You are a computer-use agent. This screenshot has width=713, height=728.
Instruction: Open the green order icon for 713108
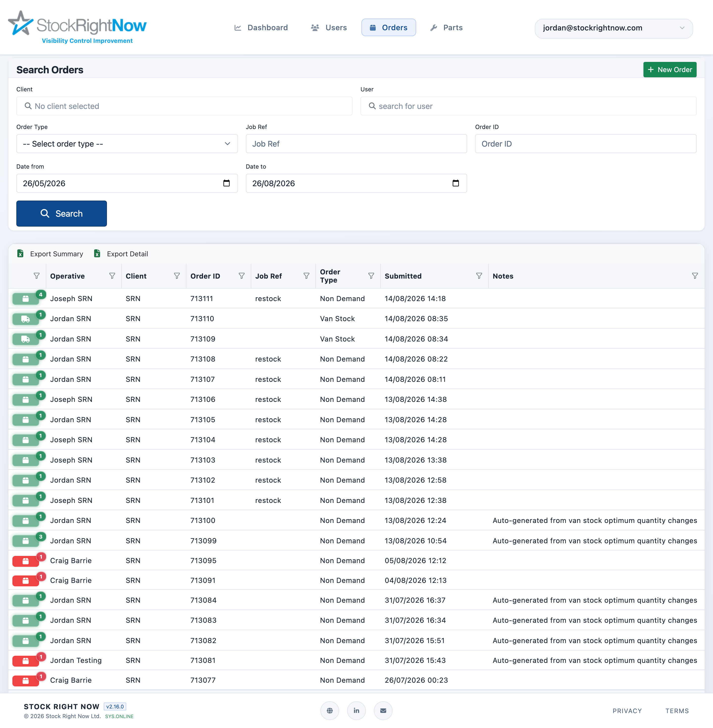(x=25, y=360)
